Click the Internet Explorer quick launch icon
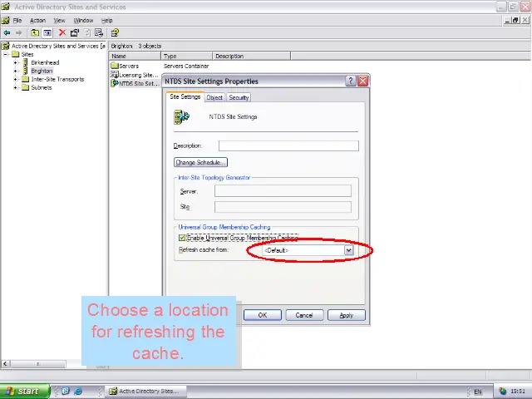 [x=78, y=391]
